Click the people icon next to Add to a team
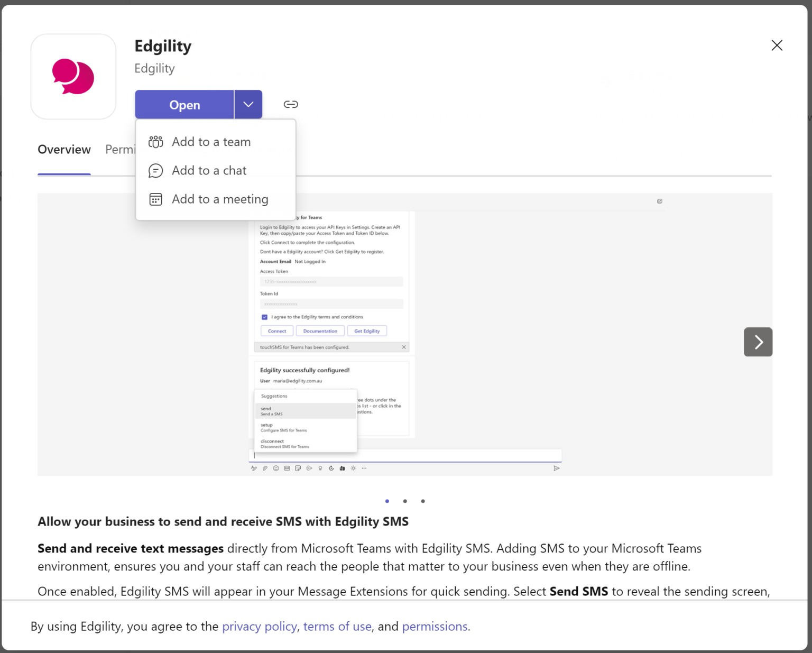The height and width of the screenshot is (653, 812). (155, 141)
